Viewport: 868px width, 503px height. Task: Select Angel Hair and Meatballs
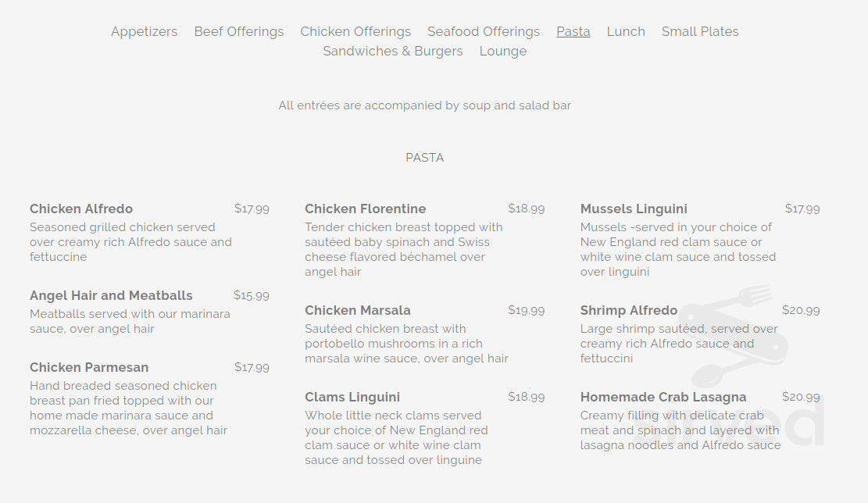click(x=111, y=295)
